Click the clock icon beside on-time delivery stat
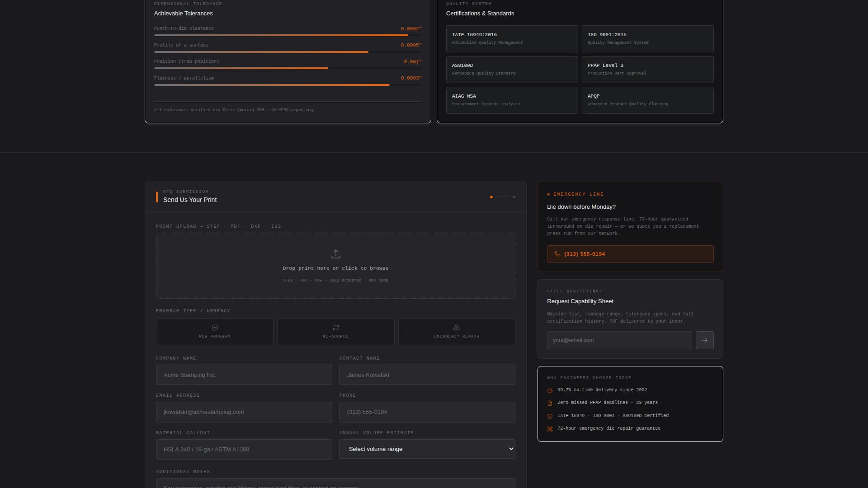This screenshot has height=488, width=868. point(550,390)
